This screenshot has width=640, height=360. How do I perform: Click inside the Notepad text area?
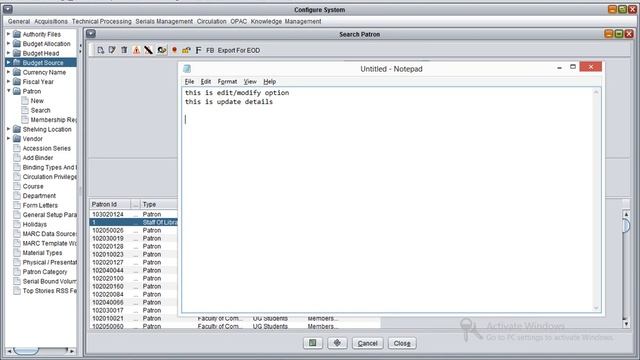coord(388,200)
